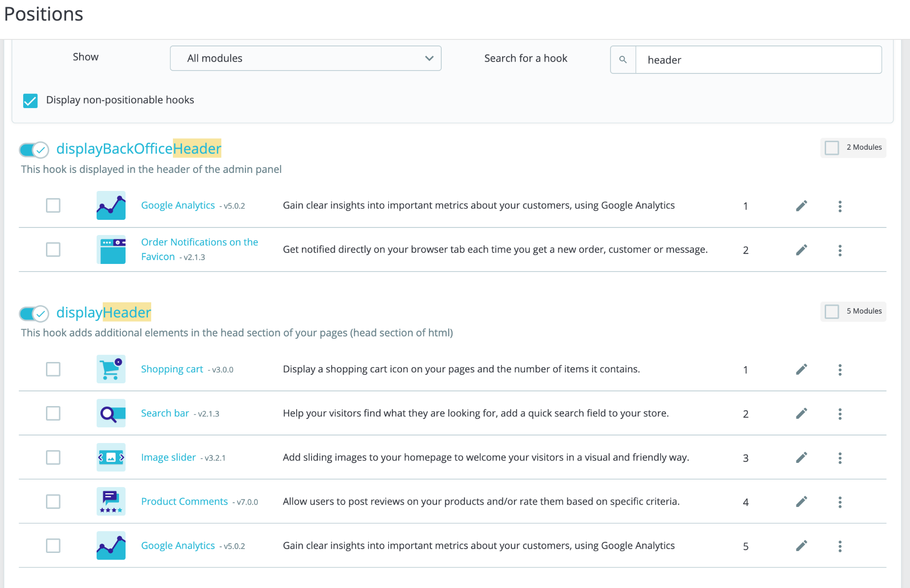
Task: Toggle displayBackOfficeHeader hook switch off
Action: 34,150
